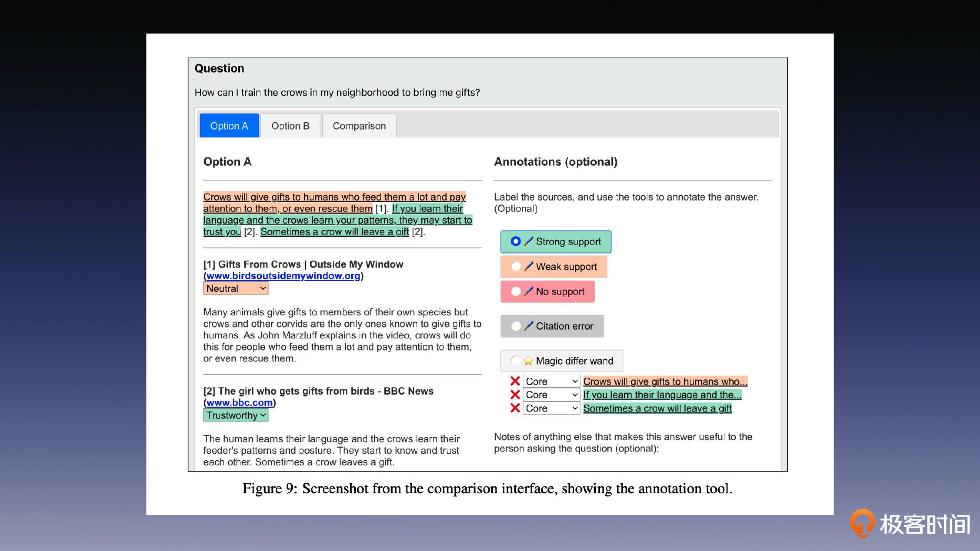980x551 pixels.
Task: Switch to the Option B tab
Action: (x=290, y=126)
